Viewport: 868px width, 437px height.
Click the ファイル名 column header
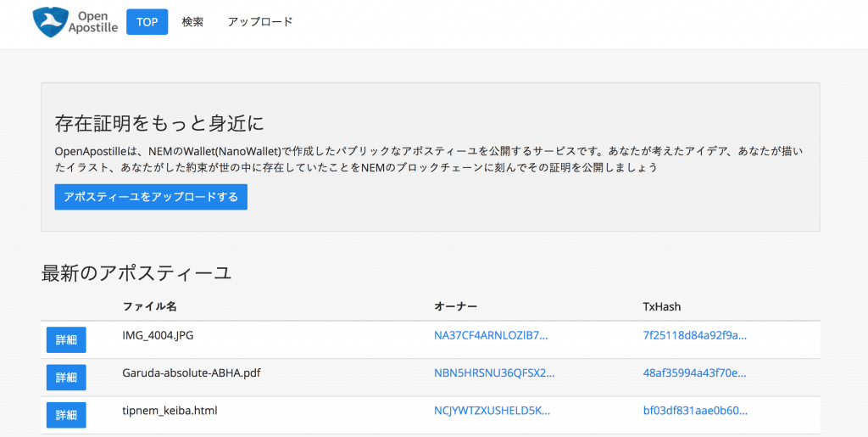(x=149, y=305)
